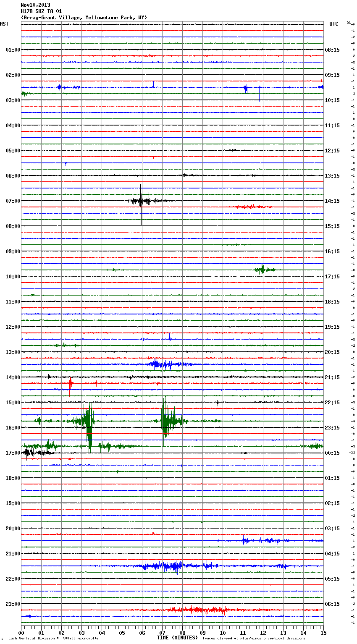Click the MST timezone label
This screenshot has width=357, height=644.
[x=4, y=24]
